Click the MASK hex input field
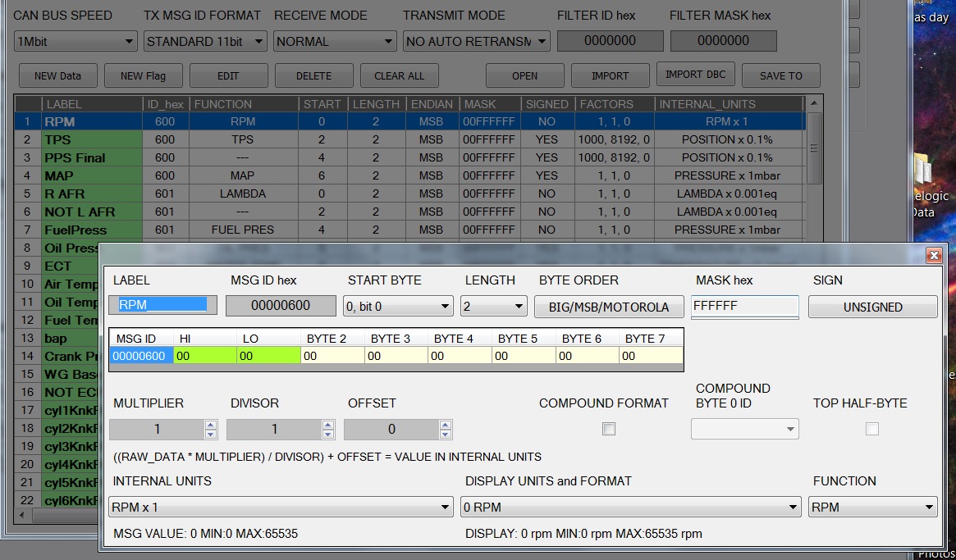Image resolution: width=956 pixels, height=560 pixels. click(744, 306)
